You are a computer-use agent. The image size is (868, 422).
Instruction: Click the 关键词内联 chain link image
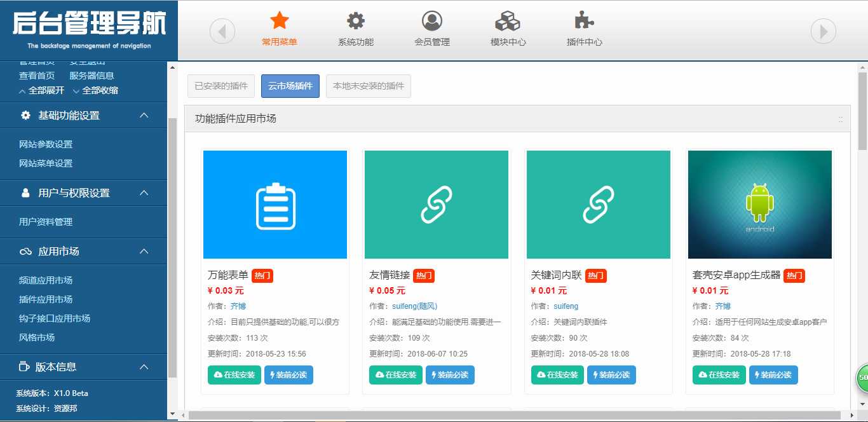pyautogui.click(x=599, y=205)
